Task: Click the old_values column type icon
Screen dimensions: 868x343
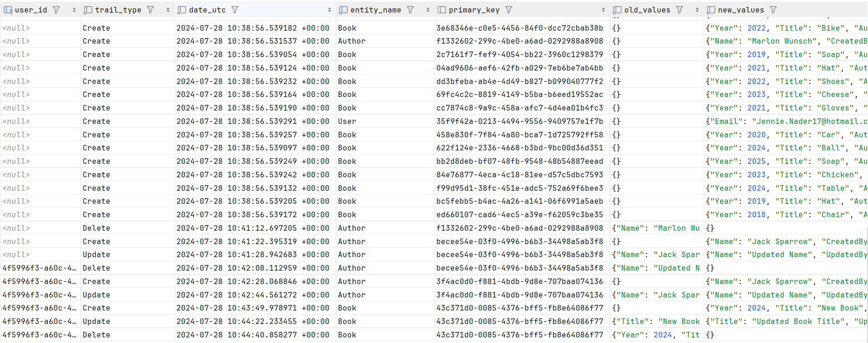Action: tap(617, 10)
